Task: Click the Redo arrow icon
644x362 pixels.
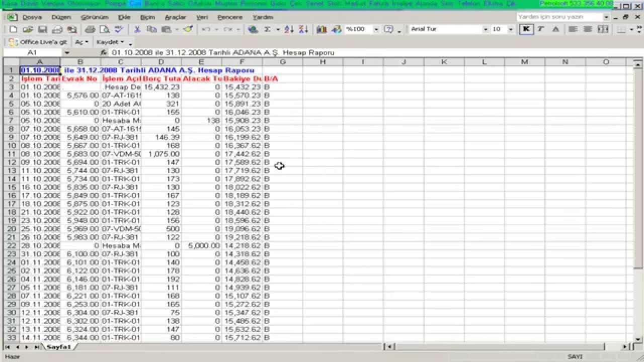Action: point(227,30)
